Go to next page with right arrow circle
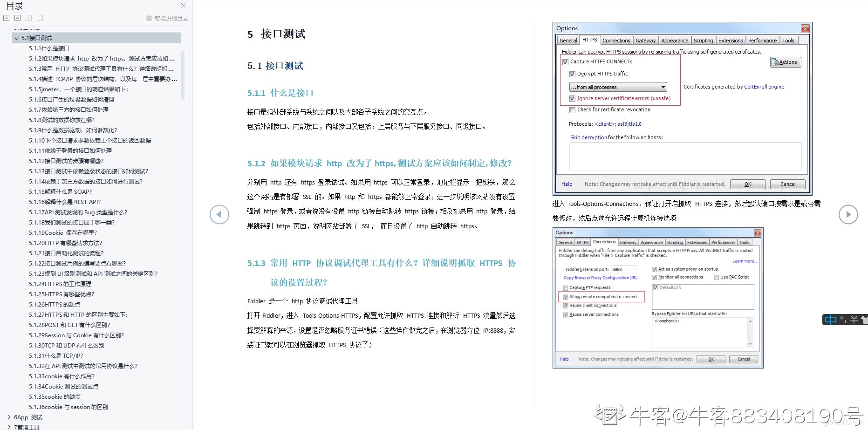The height and width of the screenshot is (430, 868). pos(848,214)
